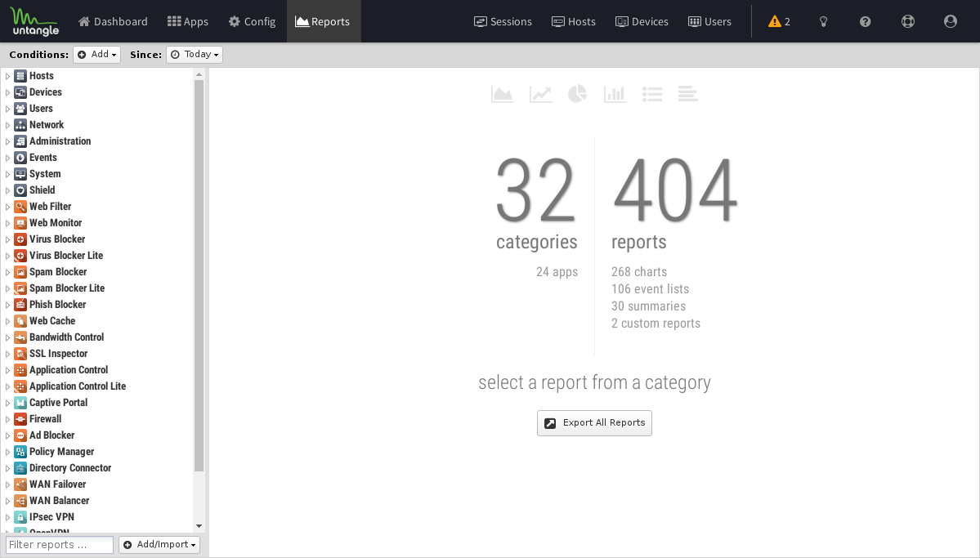Click the Firewall category icon

click(x=20, y=419)
